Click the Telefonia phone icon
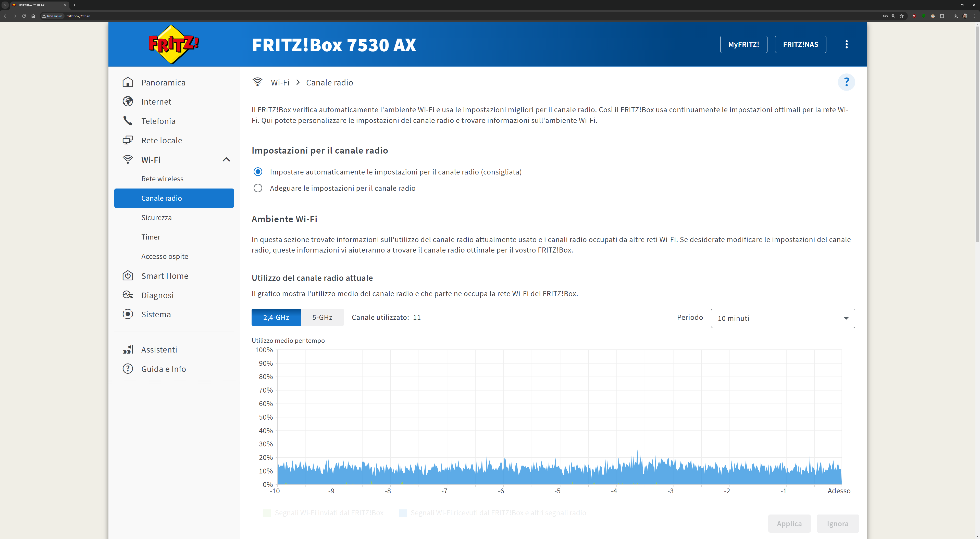The width and height of the screenshot is (980, 539). click(x=128, y=121)
